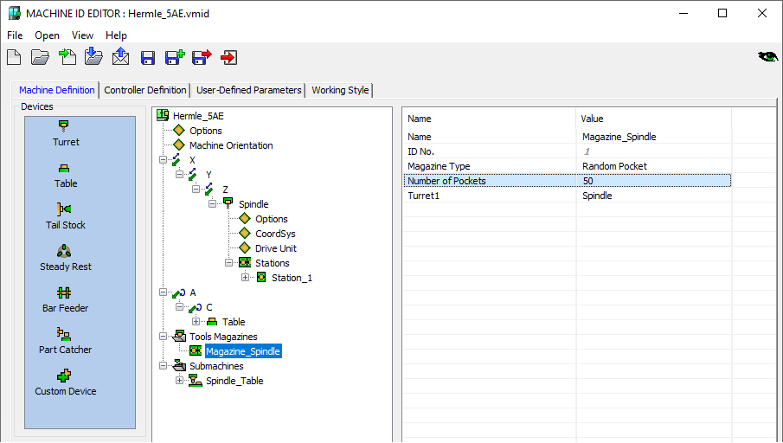Click the Hermle_5AE root machine icon
Image resolution: width=783 pixels, height=443 pixels.
163,115
